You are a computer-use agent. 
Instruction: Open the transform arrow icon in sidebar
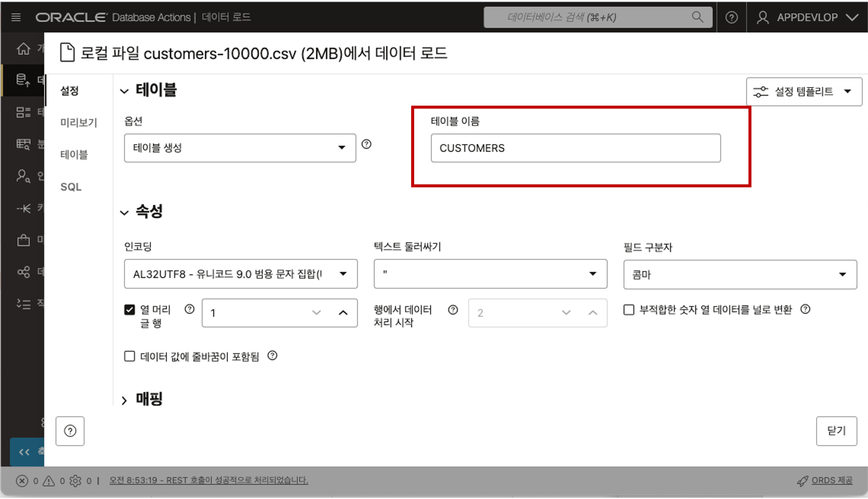(x=23, y=208)
